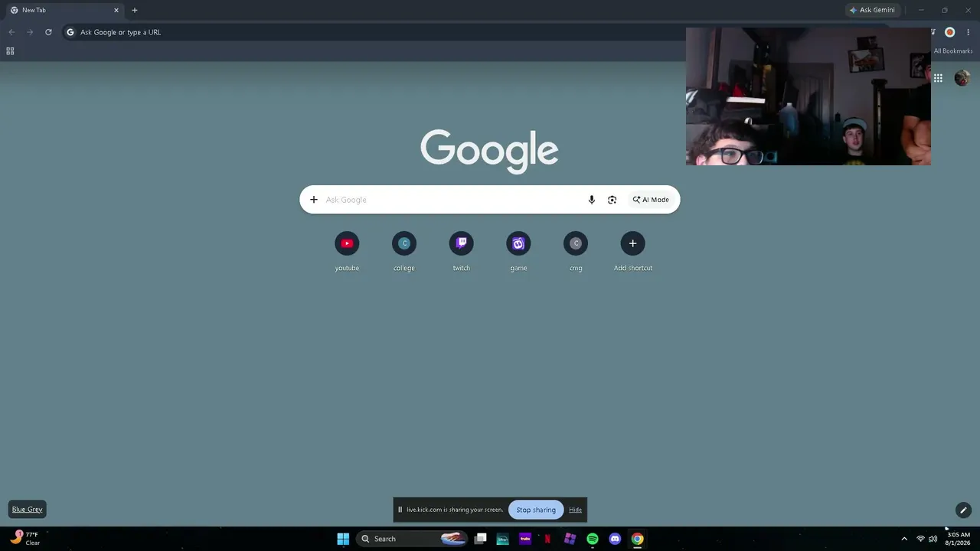Click the Chrome profile avatar in toolbar
980x551 pixels.
(x=949, y=32)
